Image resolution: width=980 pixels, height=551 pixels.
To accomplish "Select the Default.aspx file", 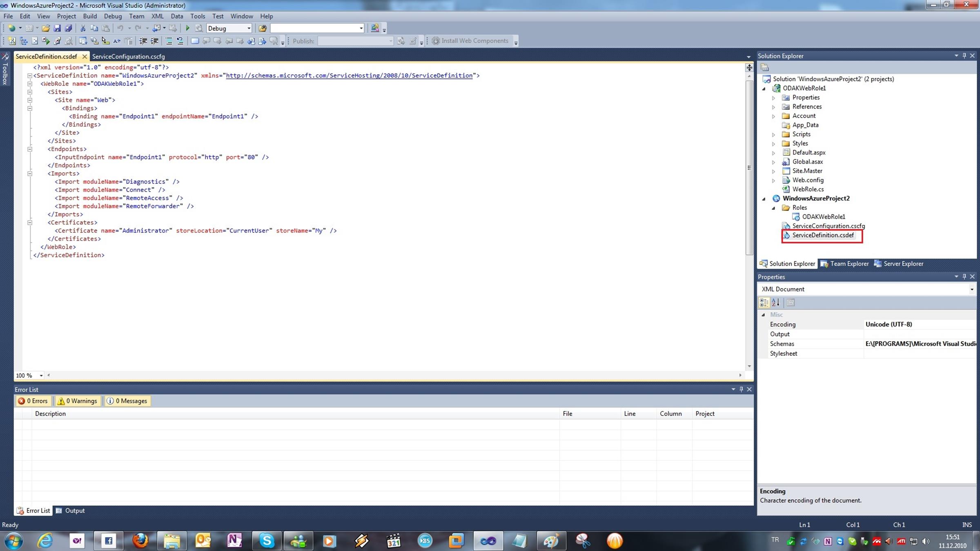I will pyautogui.click(x=808, y=152).
